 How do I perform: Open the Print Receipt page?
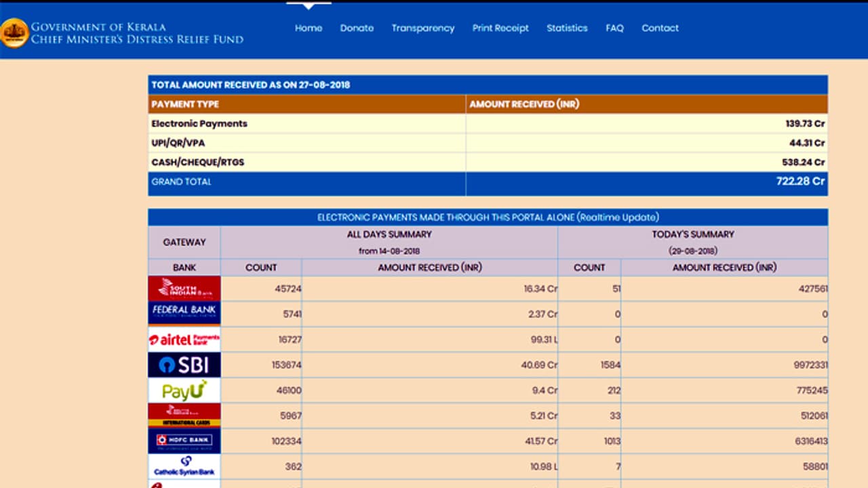[500, 28]
